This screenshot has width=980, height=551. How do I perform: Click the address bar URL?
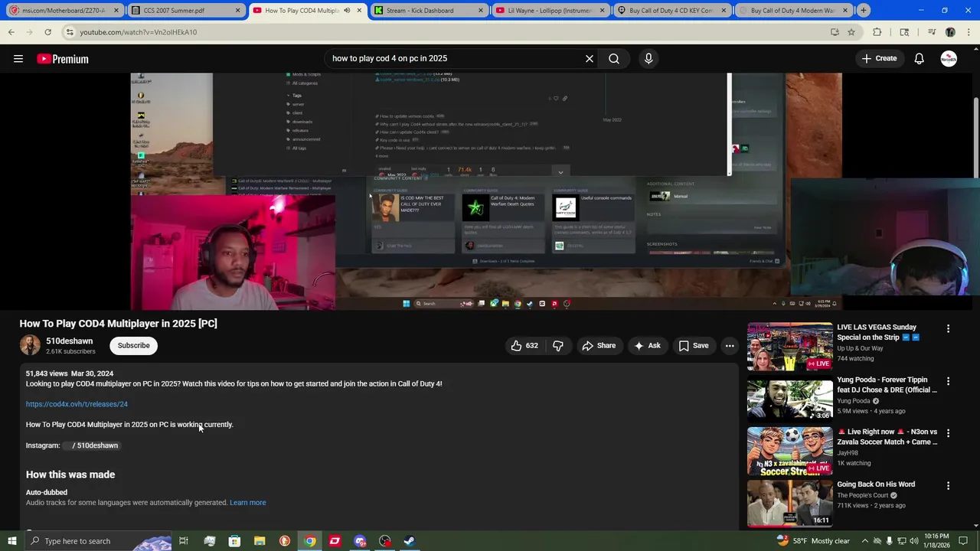click(x=139, y=32)
